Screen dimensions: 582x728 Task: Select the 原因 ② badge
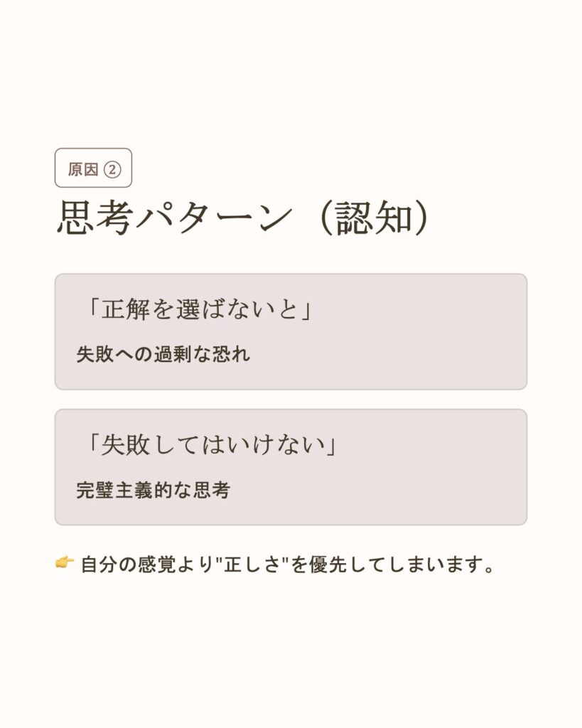93,168
